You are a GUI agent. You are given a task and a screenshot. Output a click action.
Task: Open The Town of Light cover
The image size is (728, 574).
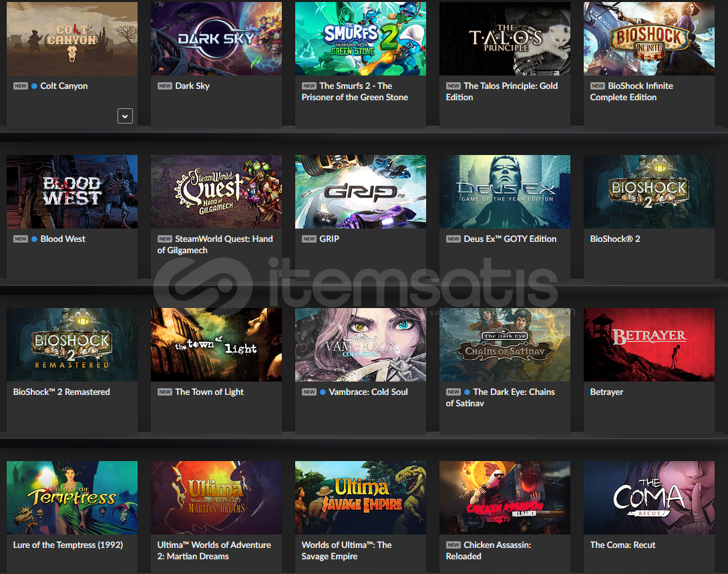click(216, 345)
